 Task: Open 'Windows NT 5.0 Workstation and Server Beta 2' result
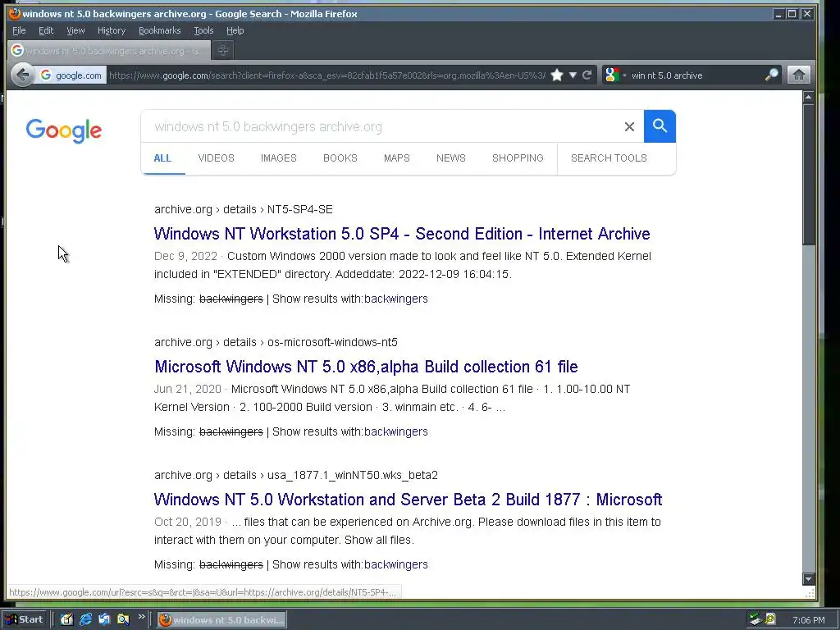[409, 500]
